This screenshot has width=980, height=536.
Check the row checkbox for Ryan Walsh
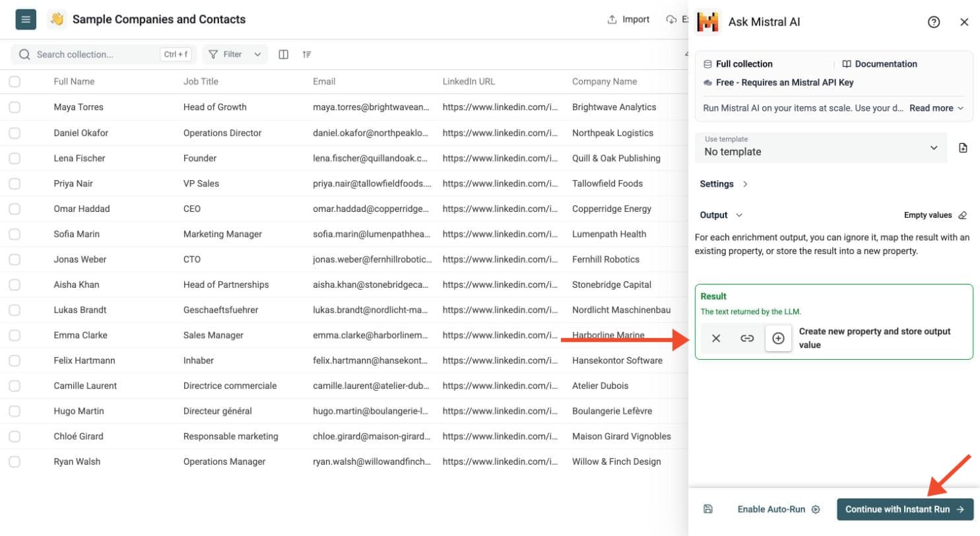click(15, 461)
